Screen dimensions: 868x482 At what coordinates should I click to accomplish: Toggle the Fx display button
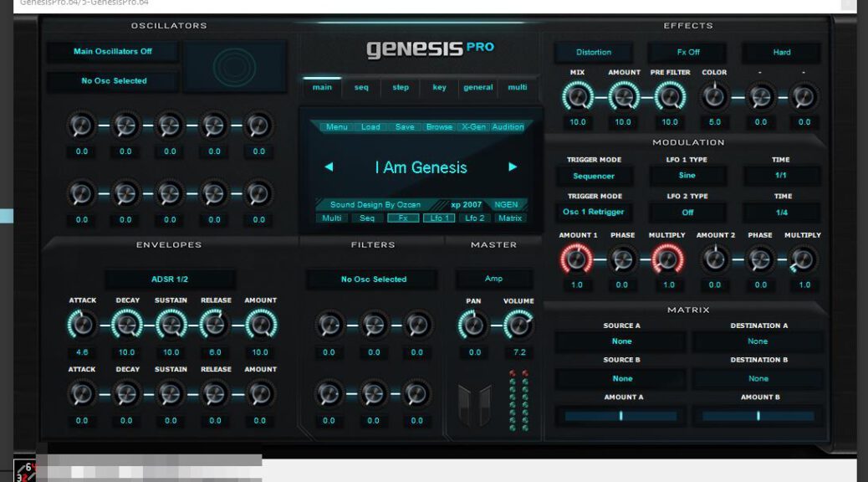[x=403, y=218]
